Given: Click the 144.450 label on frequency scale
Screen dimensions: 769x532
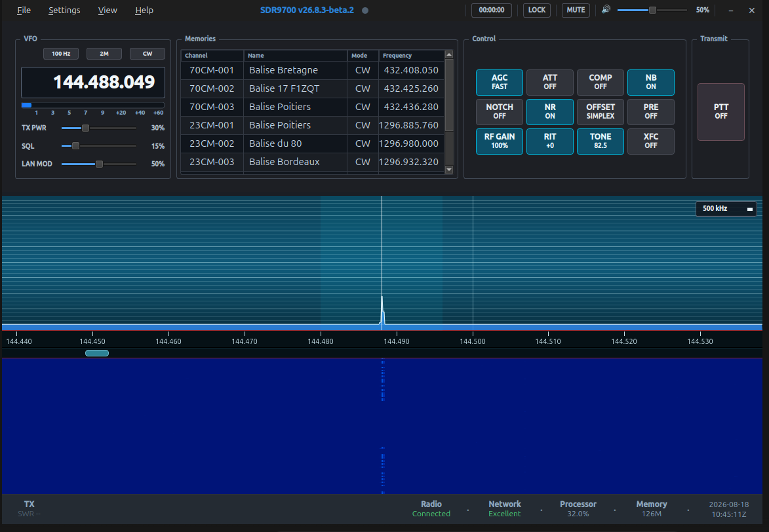Looking at the screenshot, I should pyautogui.click(x=92, y=341).
